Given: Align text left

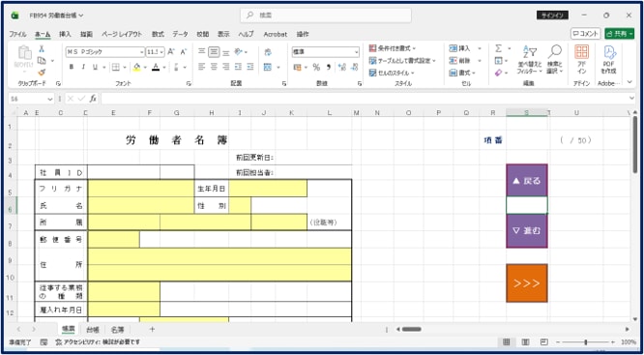Looking at the screenshot, I should point(202,67).
